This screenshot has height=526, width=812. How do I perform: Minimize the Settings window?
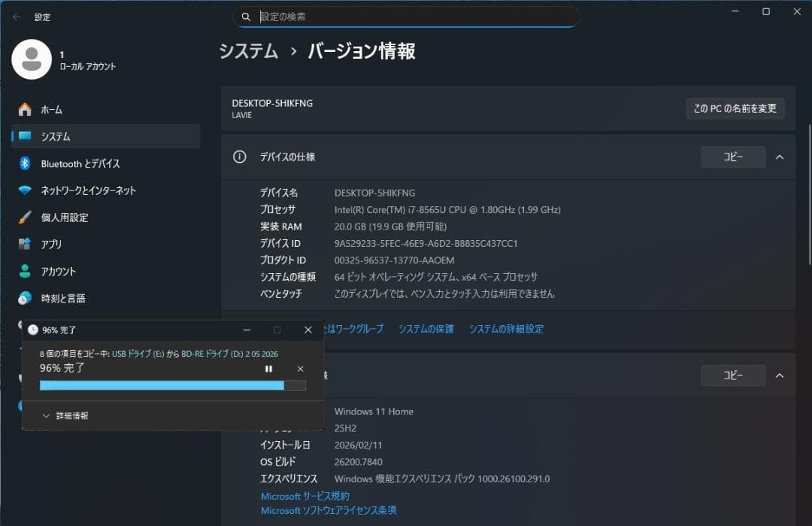coord(735,11)
